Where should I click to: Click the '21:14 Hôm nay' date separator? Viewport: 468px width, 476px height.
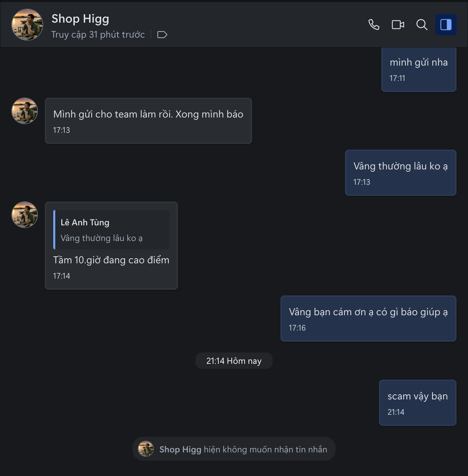tap(234, 361)
